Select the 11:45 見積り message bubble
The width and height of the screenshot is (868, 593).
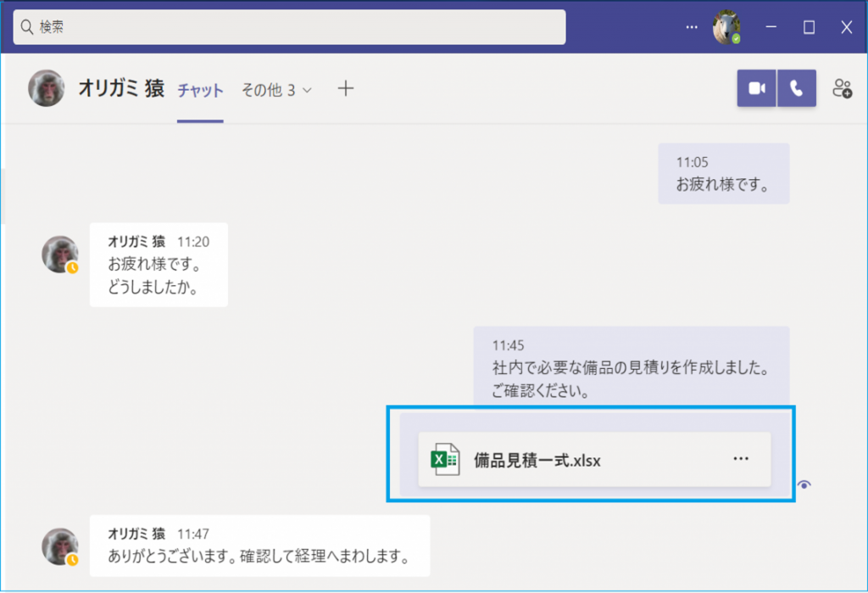tap(631, 369)
